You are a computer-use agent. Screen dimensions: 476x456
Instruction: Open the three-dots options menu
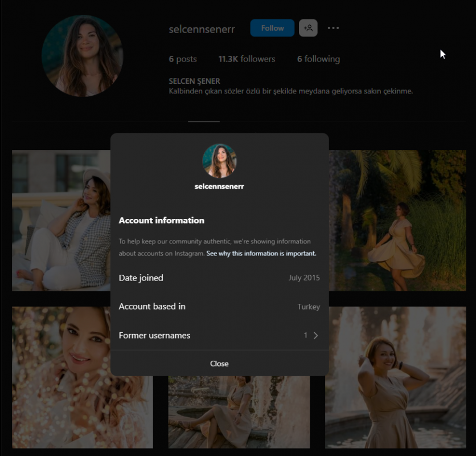(333, 28)
